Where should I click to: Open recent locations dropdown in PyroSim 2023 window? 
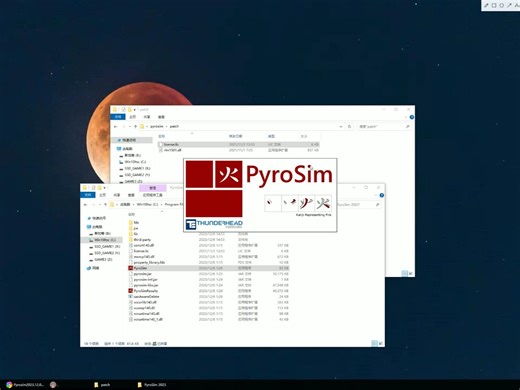click(99, 204)
